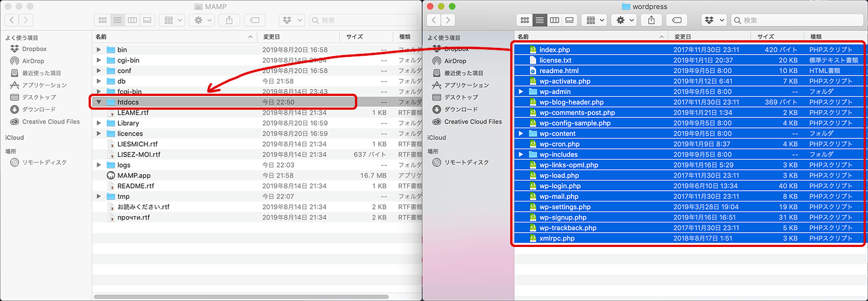This screenshot has width=868, height=301.
Task: Select MAMP.app in the file list
Action: coord(257,175)
